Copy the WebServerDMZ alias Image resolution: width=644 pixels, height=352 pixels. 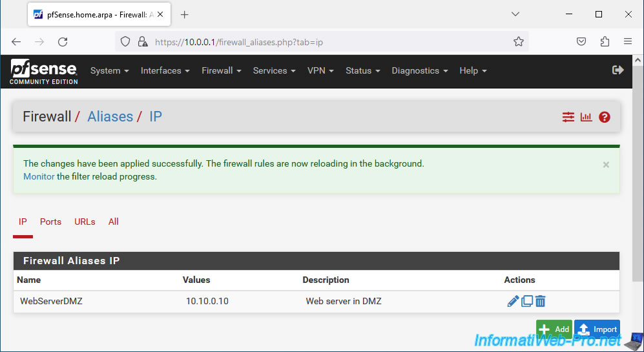(527, 301)
